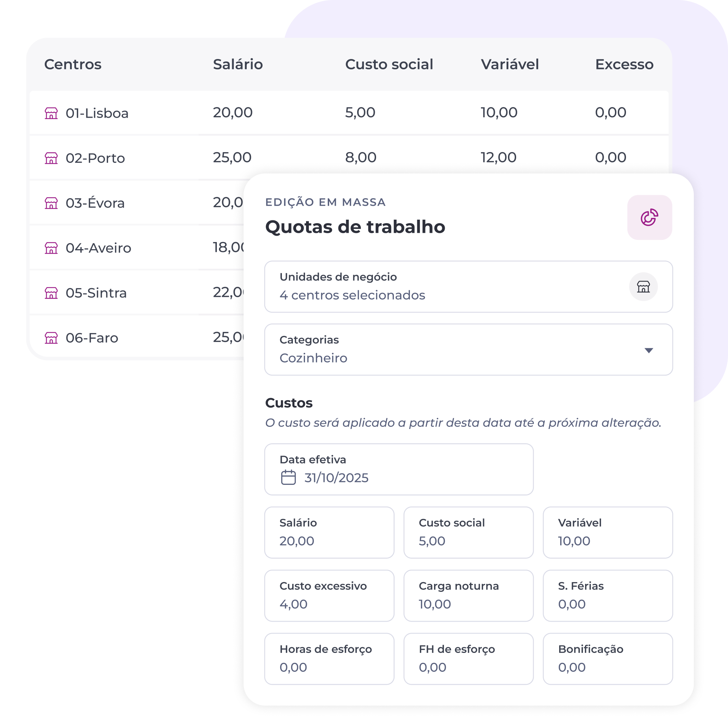Viewport: 728px width, 719px height.
Task: Click the store icon beside 04-Aveiro
Action: [x=51, y=248]
